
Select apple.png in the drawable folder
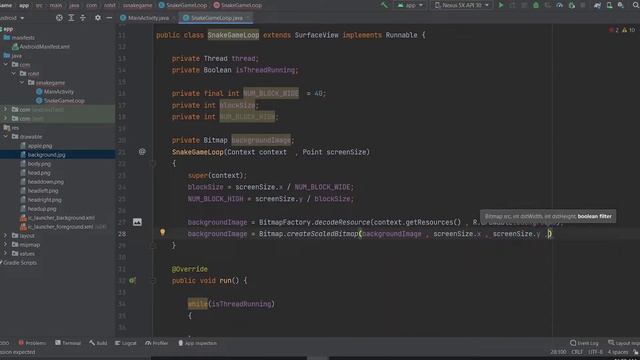pyautogui.click(x=36, y=145)
